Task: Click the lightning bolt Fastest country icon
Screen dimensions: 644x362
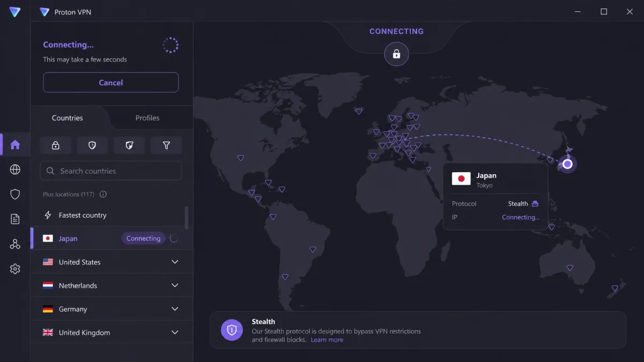Action: click(48, 215)
